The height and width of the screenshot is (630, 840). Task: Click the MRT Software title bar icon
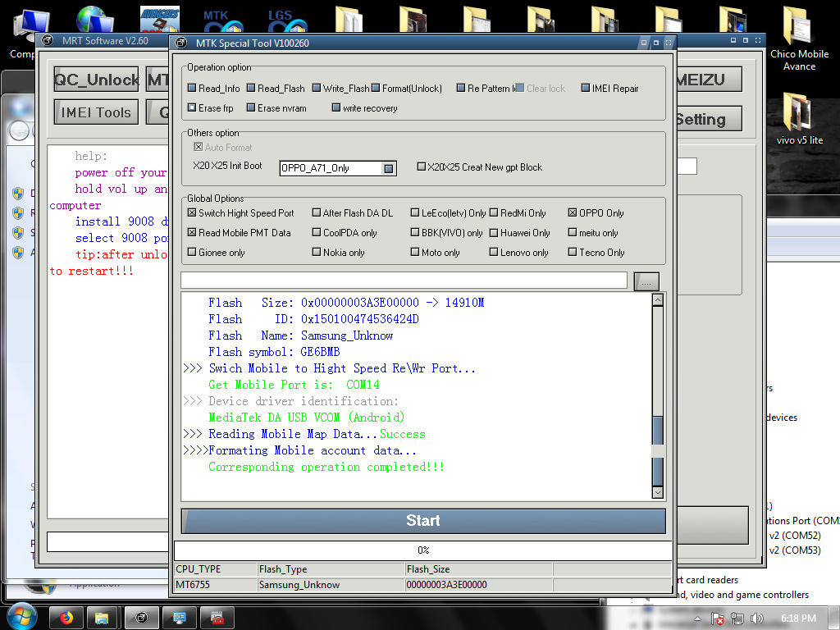point(48,40)
